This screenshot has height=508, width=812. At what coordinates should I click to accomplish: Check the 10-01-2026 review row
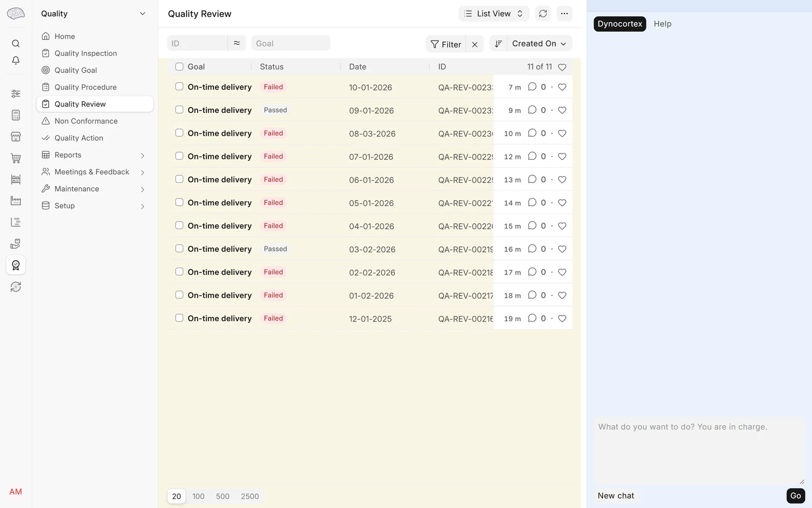(x=179, y=86)
